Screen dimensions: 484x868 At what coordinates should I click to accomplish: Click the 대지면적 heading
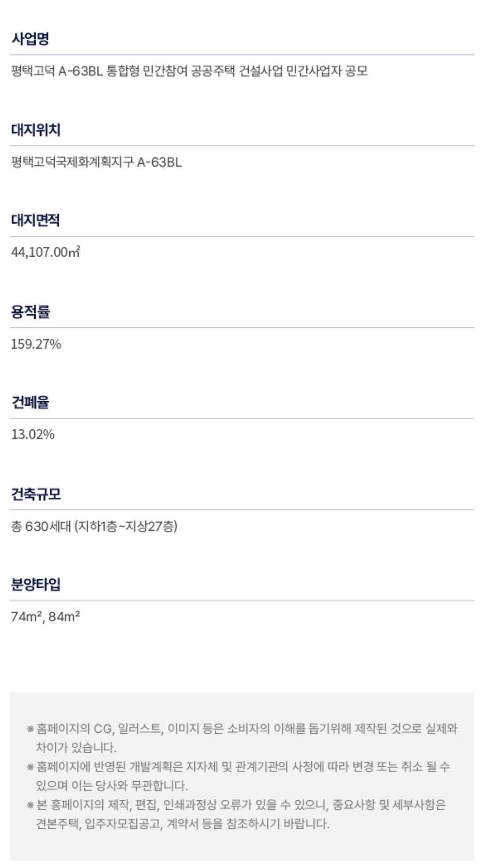coord(35,220)
